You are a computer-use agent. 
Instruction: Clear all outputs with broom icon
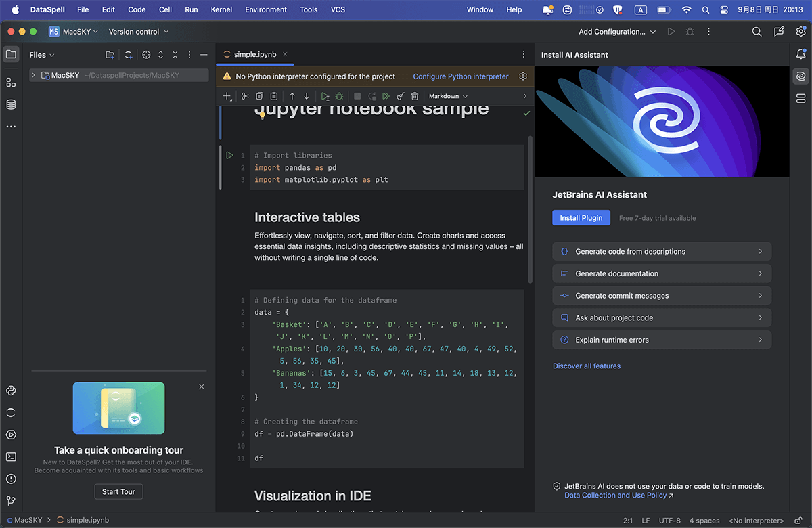401,96
